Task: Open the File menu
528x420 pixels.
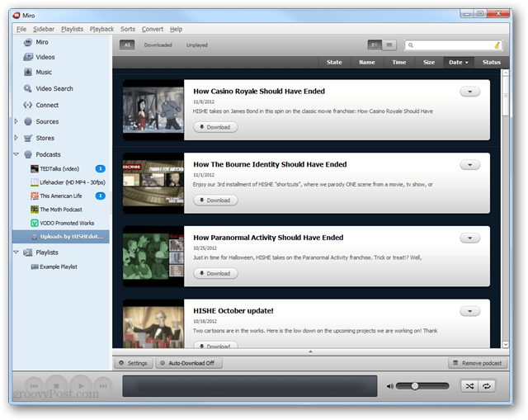Action: 21,29
